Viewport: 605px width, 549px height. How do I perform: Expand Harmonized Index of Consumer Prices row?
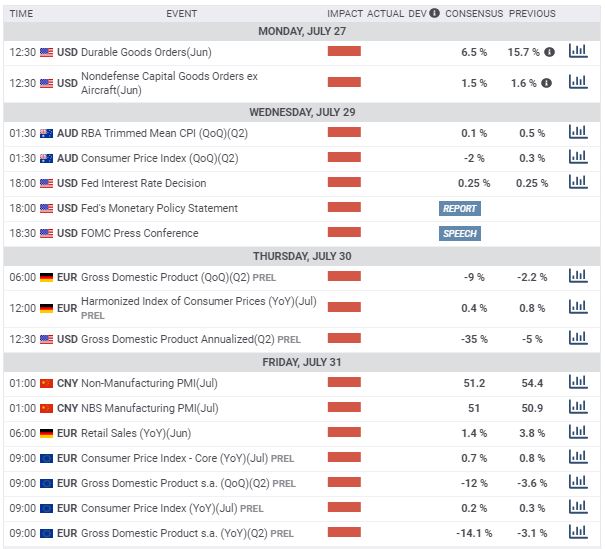point(302,308)
